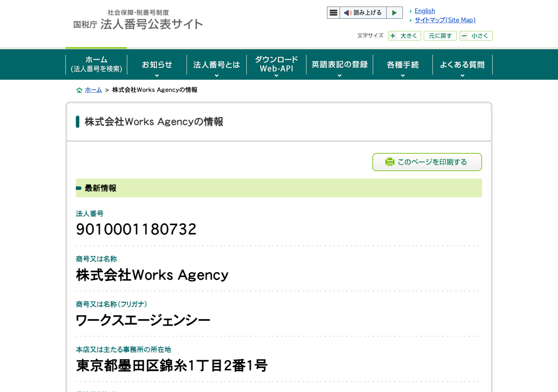Click the 国税庁 法人番号公表サイト logo

138,20
